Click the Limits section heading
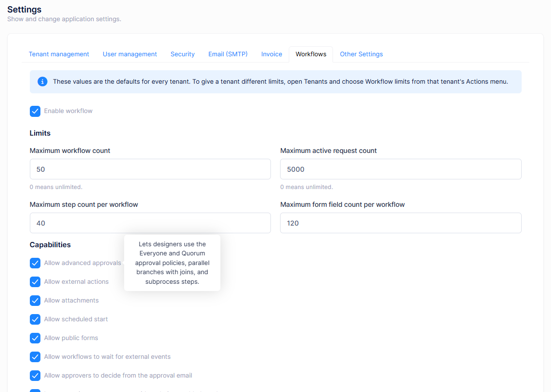551x392 pixels. (40, 133)
